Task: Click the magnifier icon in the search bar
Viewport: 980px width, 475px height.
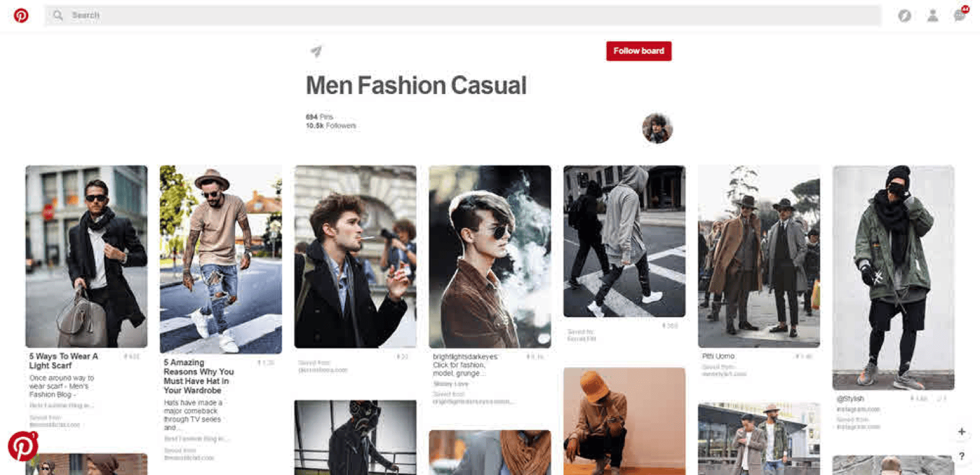Action: pyautogui.click(x=58, y=15)
